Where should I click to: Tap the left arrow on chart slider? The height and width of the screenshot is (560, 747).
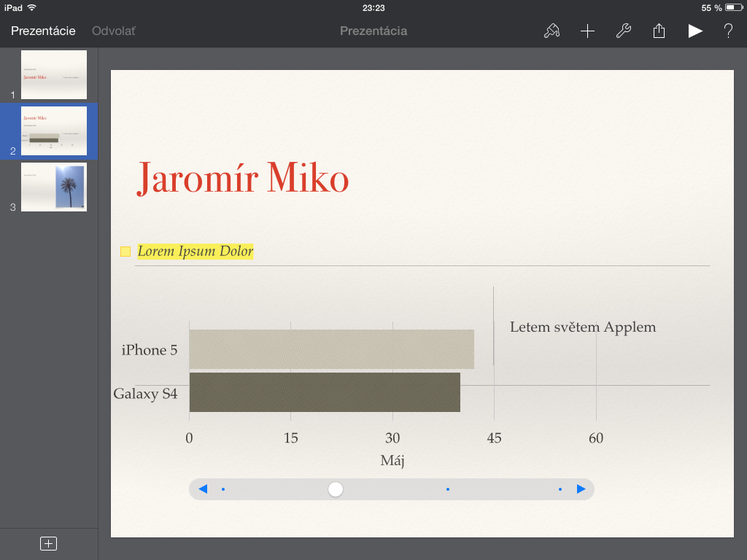pyautogui.click(x=203, y=489)
